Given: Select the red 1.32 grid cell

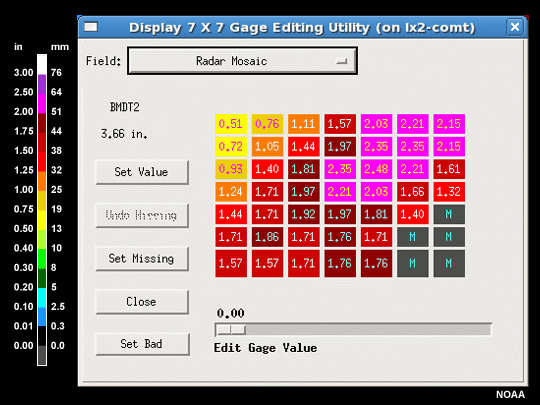Looking at the screenshot, I should 449,192.
